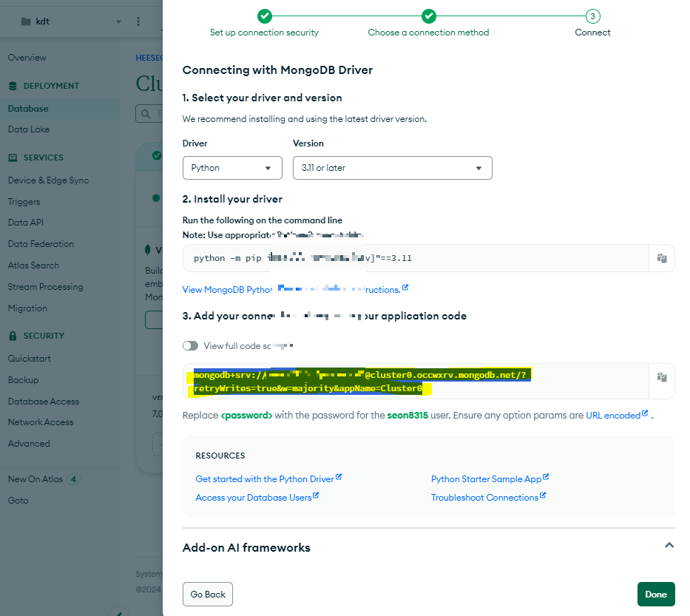The width and height of the screenshot is (690, 616).
Task: Click the cluster search magnifier icon
Action: click(146, 115)
